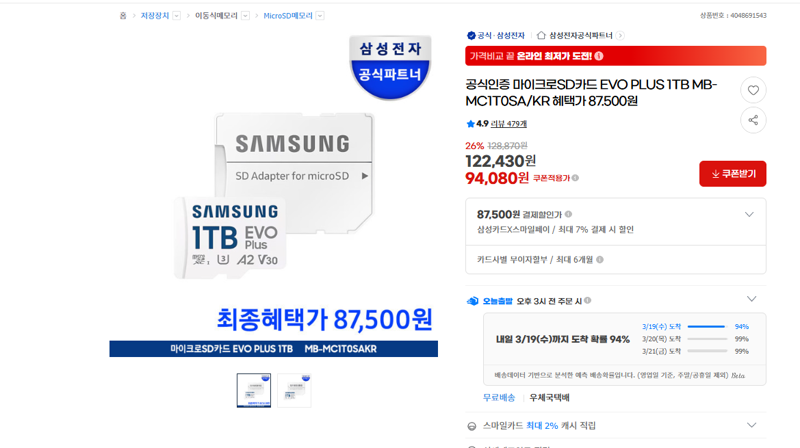Click the 스마일카드 smile icon

coord(472,426)
